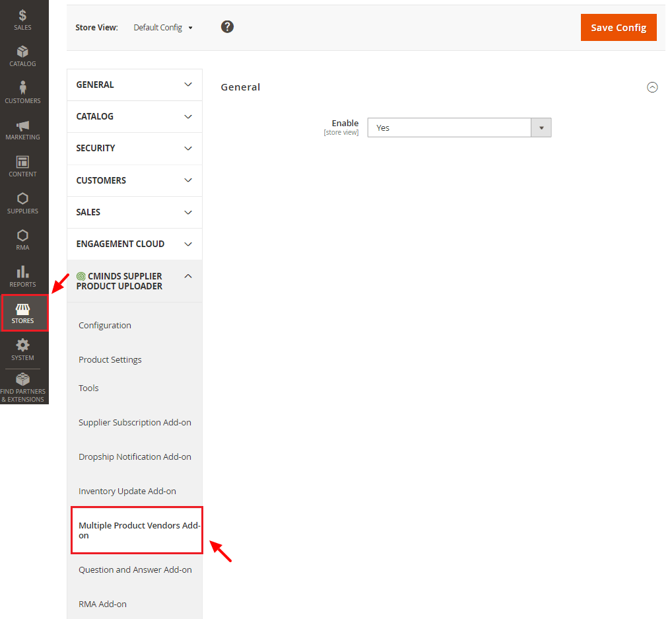Collapse the General section with circle arrow
Viewport: 672px width, 619px height.
coord(652,87)
